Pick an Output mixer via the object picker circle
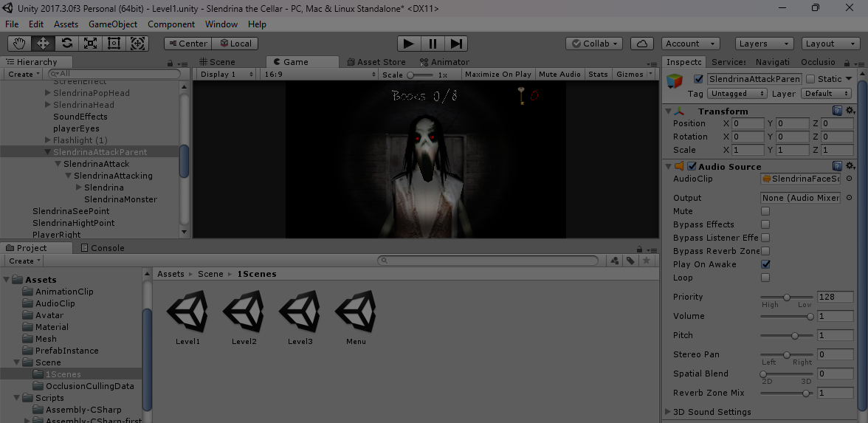 click(849, 198)
